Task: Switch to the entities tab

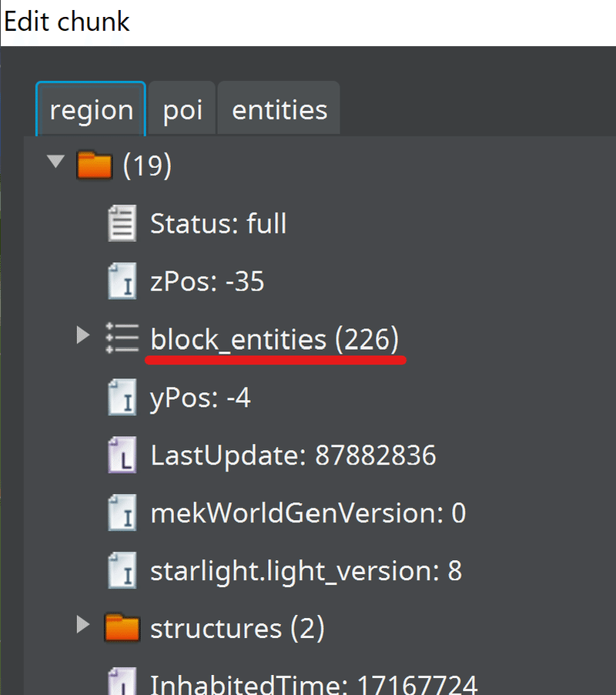Action: click(x=278, y=109)
